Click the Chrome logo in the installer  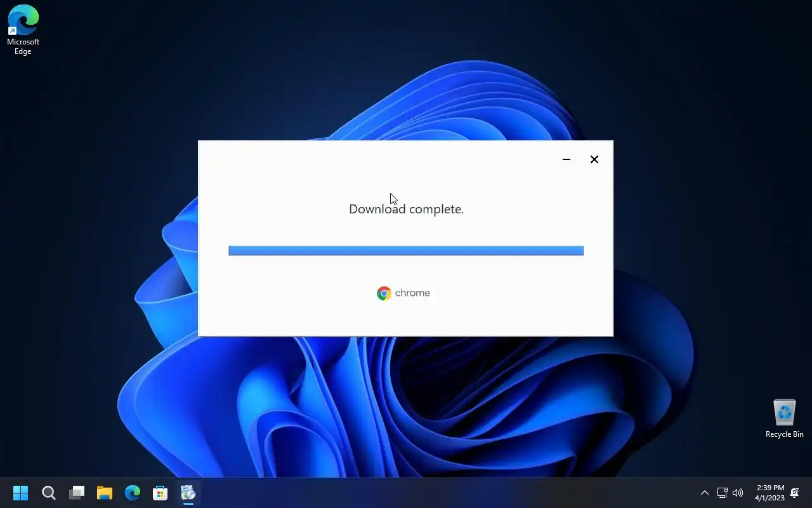(x=384, y=293)
